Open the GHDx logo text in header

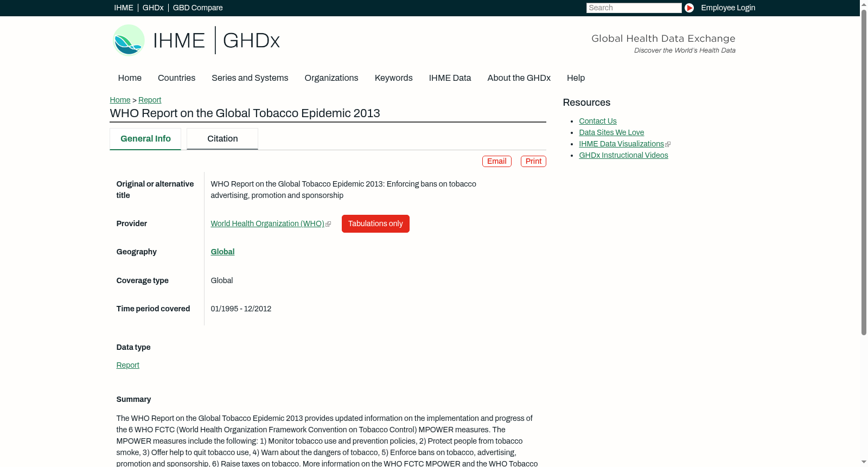251,41
